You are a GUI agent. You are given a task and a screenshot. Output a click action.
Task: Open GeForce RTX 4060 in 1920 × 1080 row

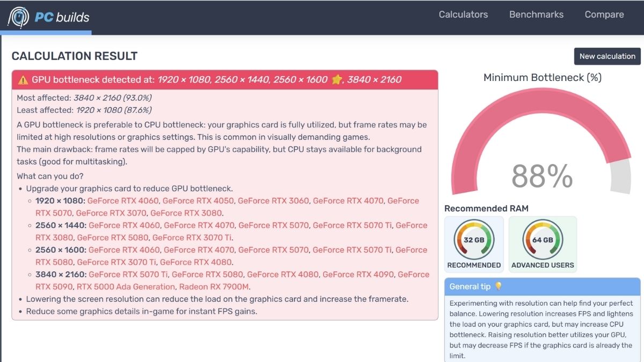pos(123,201)
